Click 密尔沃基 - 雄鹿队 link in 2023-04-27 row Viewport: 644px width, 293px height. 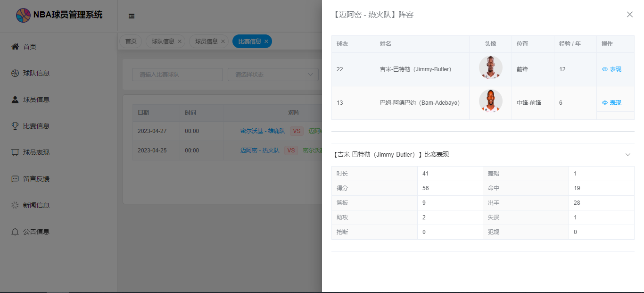pyautogui.click(x=263, y=131)
